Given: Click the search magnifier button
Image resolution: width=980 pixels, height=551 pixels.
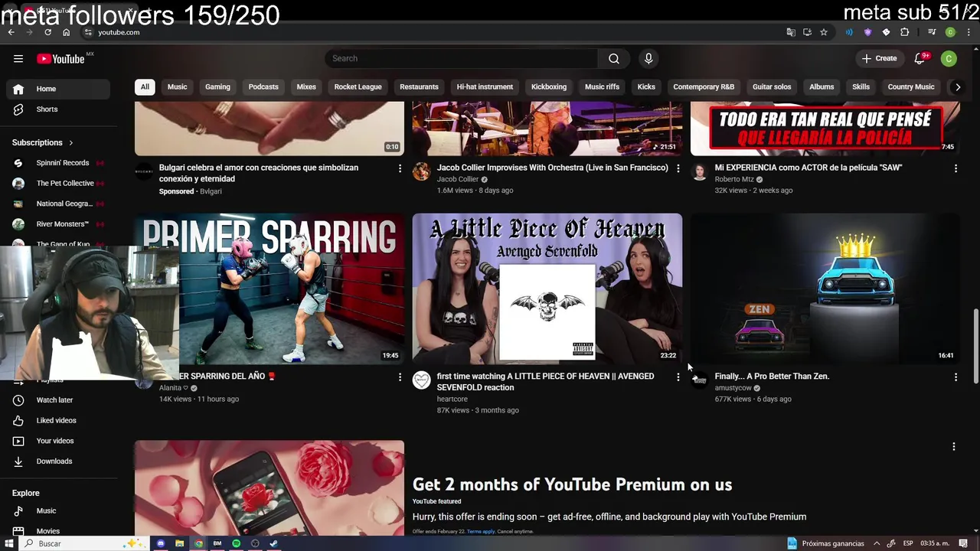Looking at the screenshot, I should [x=613, y=58].
